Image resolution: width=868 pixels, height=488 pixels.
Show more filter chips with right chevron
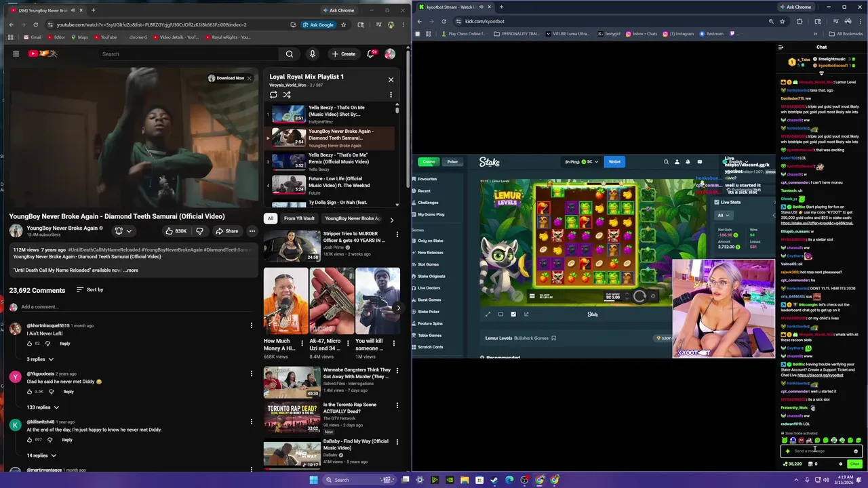click(391, 219)
